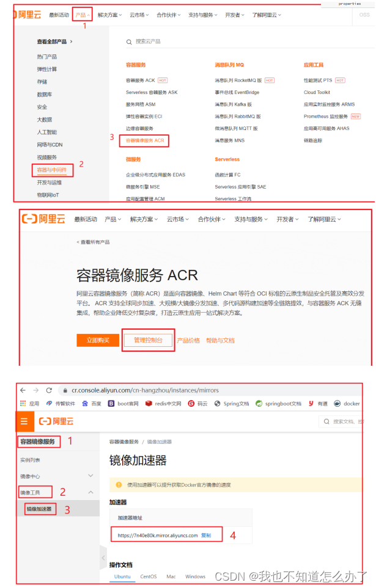Select 弹性计算 category
376x588 pixels.
(x=47, y=70)
